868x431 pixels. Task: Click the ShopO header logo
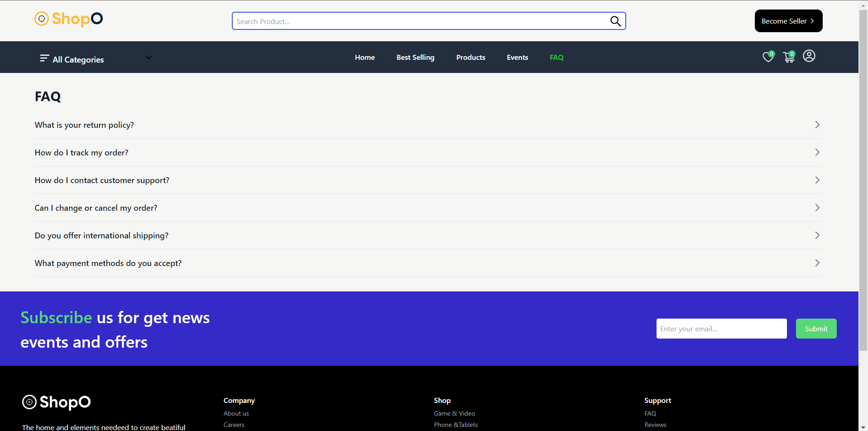tap(68, 19)
